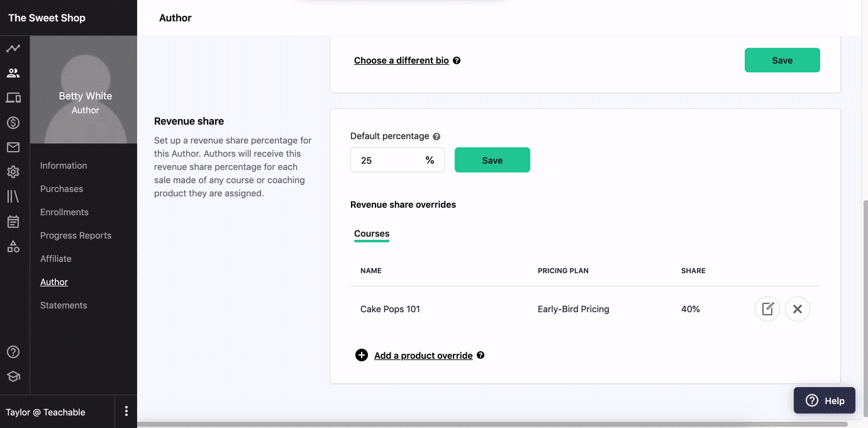The width and height of the screenshot is (868, 428).
Task: Open the Dashboard analytics icon in sidebar
Action: 13,48
